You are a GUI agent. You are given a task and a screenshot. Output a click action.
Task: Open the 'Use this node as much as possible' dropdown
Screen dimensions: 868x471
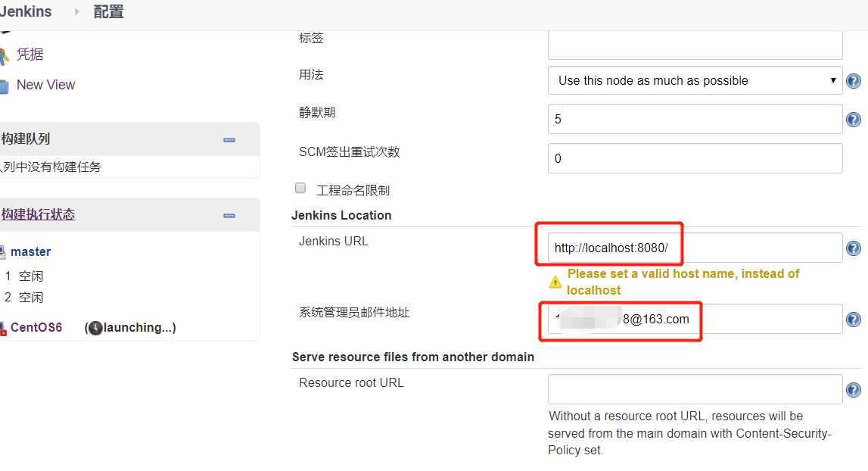pyautogui.click(x=695, y=81)
